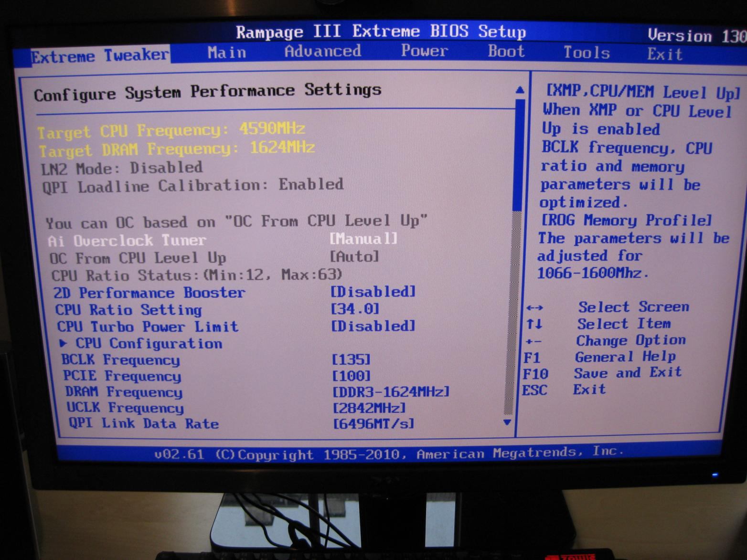Select the PCIE Frequency label
Image resolution: width=747 pixels, height=560 pixels.
pyautogui.click(x=122, y=376)
